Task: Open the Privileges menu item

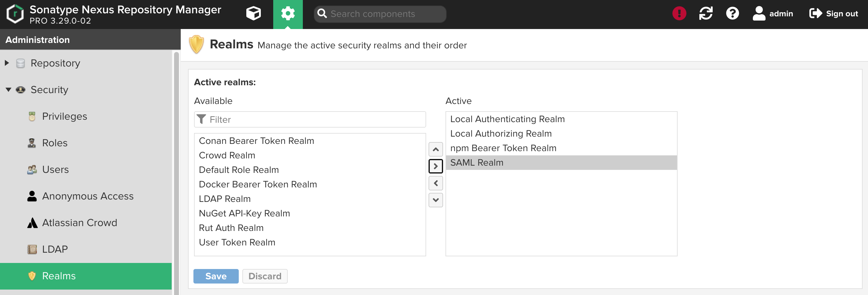Action: [x=64, y=116]
